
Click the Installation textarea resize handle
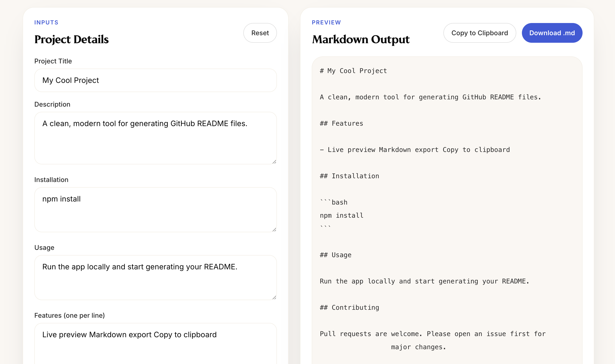click(274, 230)
